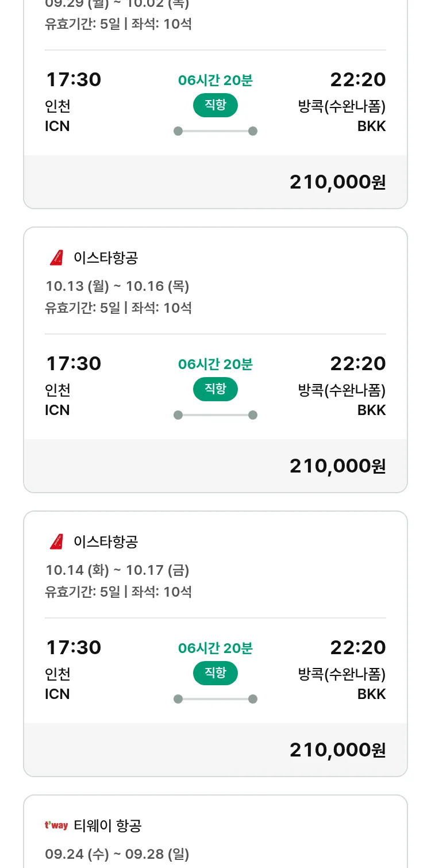Click the route line on the 10.13 flight
Image resolution: width=431 pixels, height=868 pixels.
click(x=215, y=415)
